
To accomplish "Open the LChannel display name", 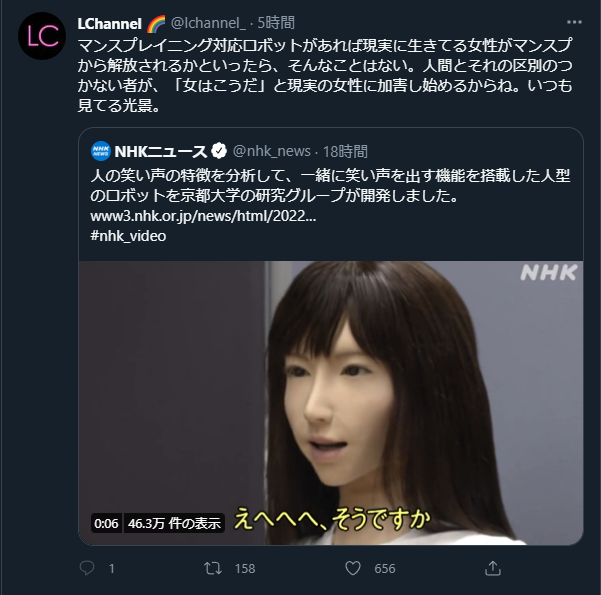I will point(110,24).
